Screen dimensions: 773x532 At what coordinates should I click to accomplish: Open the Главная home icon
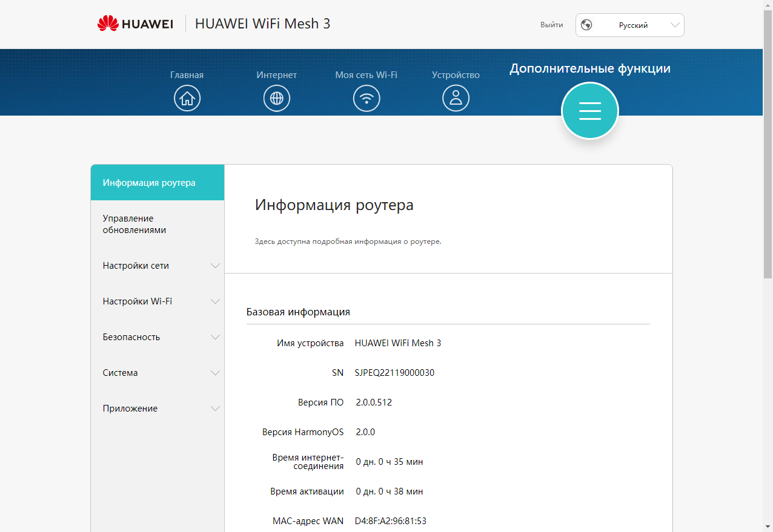click(x=187, y=98)
